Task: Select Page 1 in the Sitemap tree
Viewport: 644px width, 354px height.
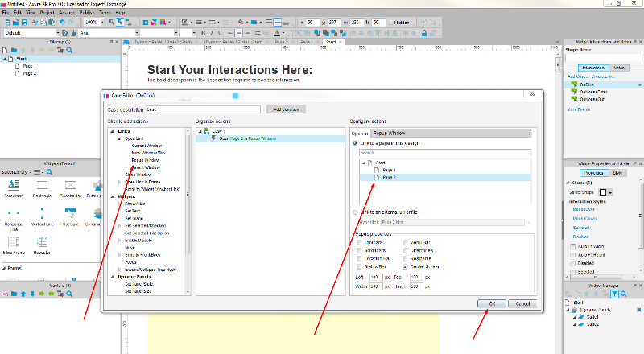Action: [29, 66]
